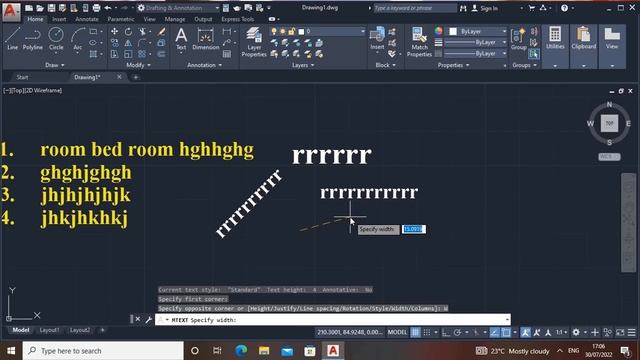Click the Trim tool icon
Screen dimensions: 640x360
click(x=142, y=31)
